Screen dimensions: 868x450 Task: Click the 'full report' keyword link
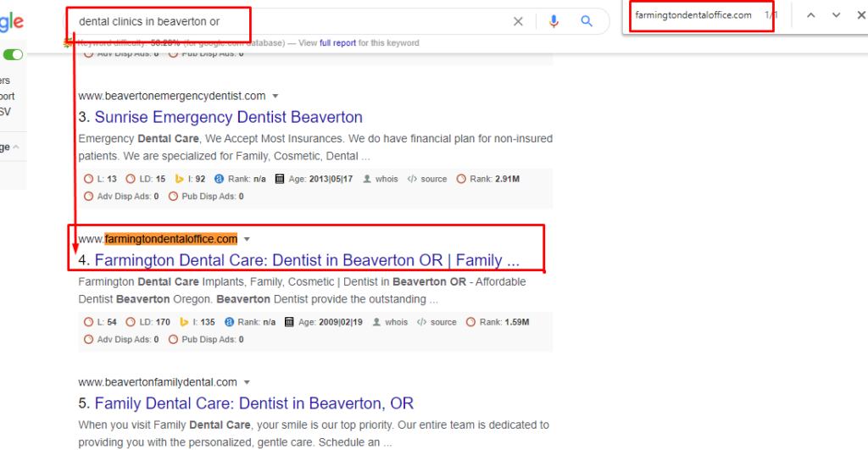(x=337, y=42)
